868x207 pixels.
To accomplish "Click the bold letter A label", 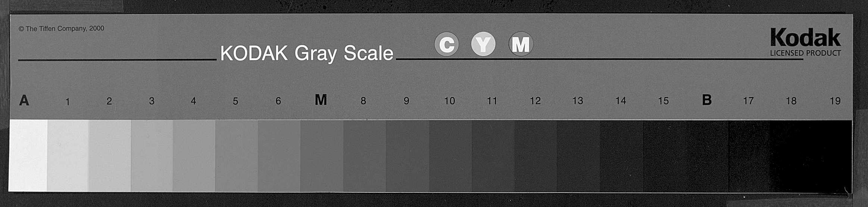I will [24, 101].
